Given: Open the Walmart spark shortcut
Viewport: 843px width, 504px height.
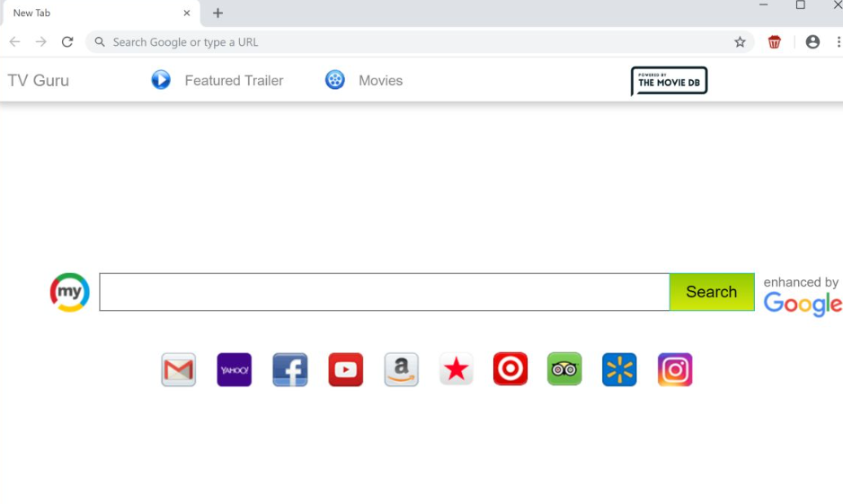Looking at the screenshot, I should (x=619, y=369).
